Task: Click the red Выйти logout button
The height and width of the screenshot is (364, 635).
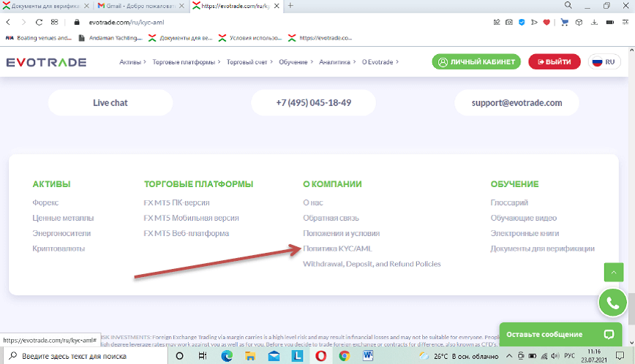Action: (554, 62)
